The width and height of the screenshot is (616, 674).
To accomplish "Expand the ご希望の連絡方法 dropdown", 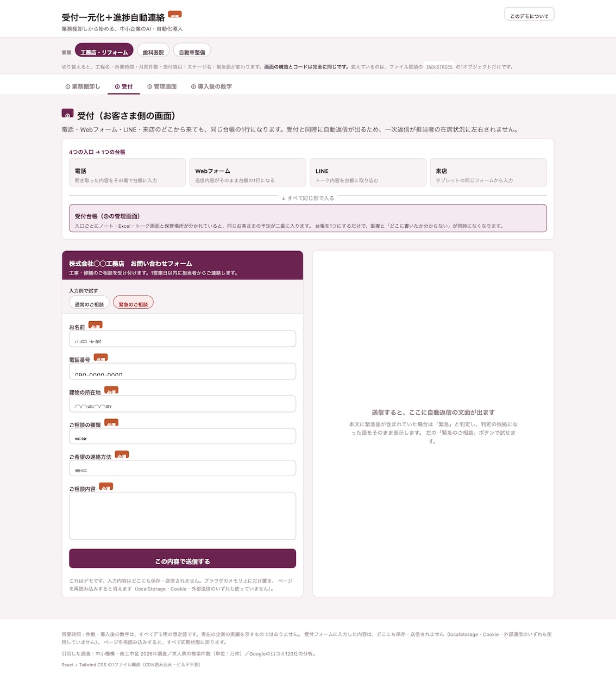I will [x=183, y=468].
